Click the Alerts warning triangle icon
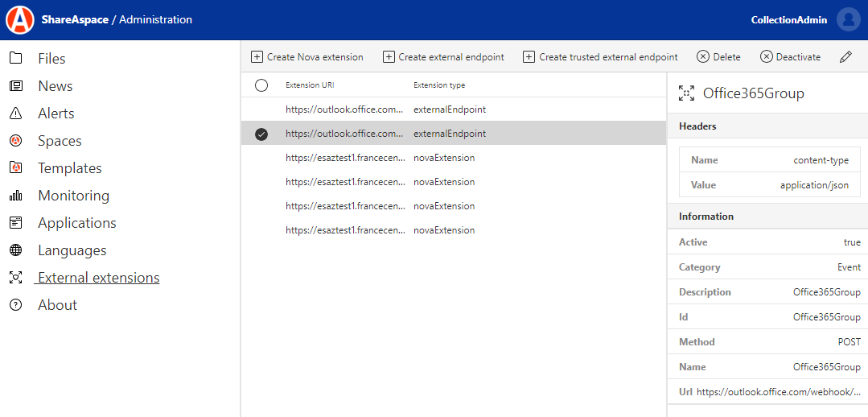 15,113
